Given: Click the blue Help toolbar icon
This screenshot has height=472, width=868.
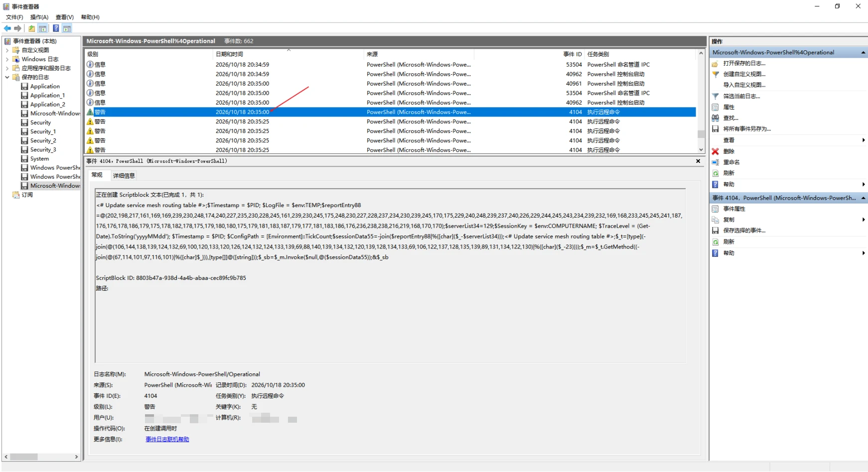Looking at the screenshot, I should [x=56, y=28].
